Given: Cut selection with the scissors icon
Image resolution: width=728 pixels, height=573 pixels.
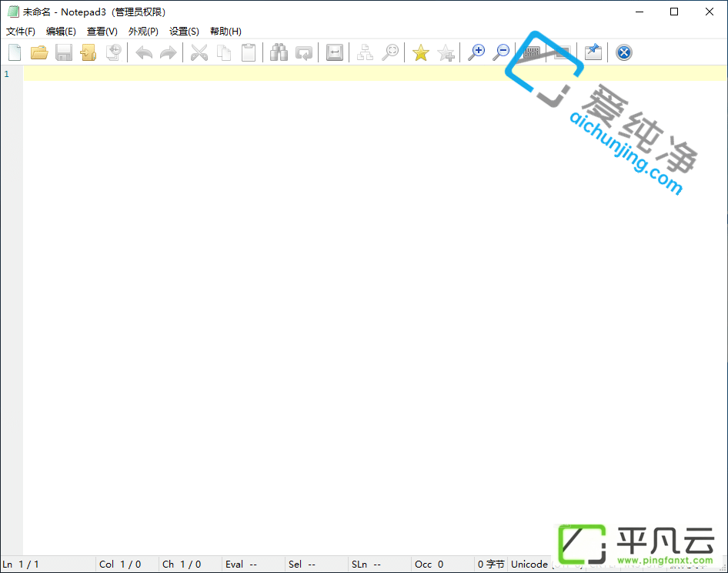Looking at the screenshot, I should pos(199,52).
